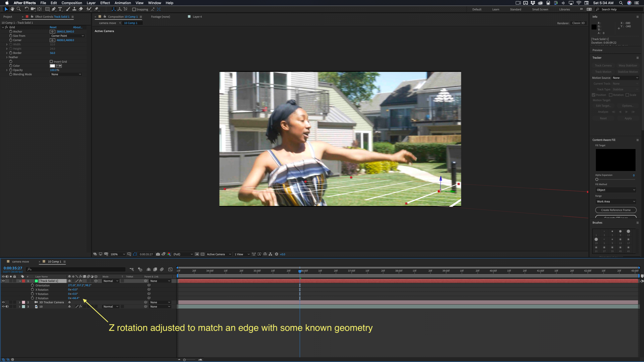Expand the Border property
Screen dimensions: 644x362
click(x=7, y=53)
